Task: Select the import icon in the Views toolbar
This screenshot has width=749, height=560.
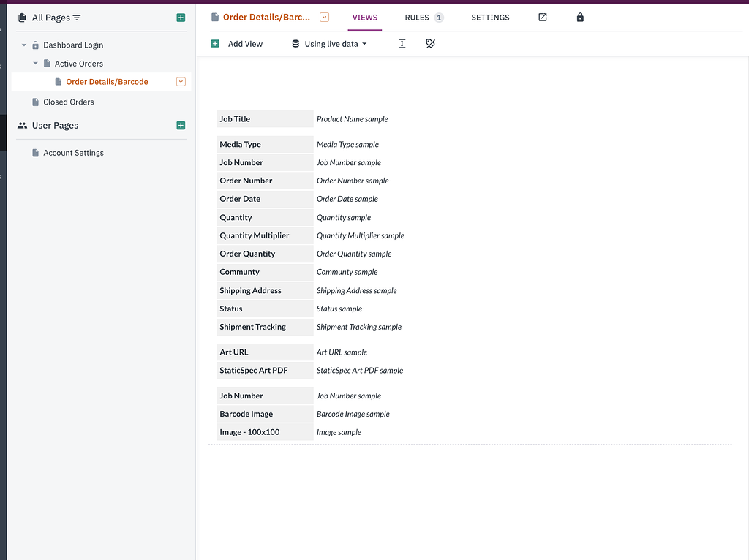Action: (402, 44)
